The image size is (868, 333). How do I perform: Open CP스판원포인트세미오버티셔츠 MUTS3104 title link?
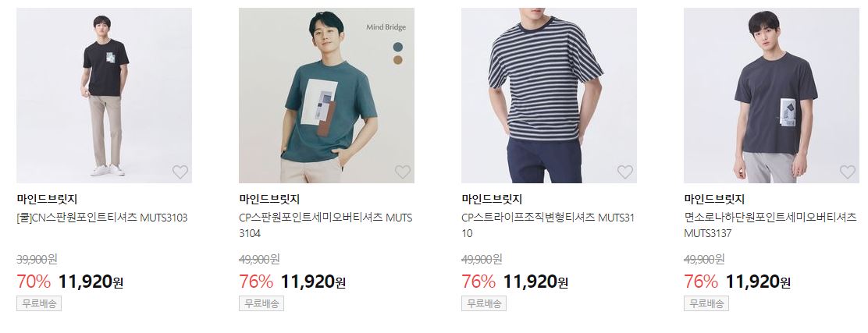pos(325,225)
